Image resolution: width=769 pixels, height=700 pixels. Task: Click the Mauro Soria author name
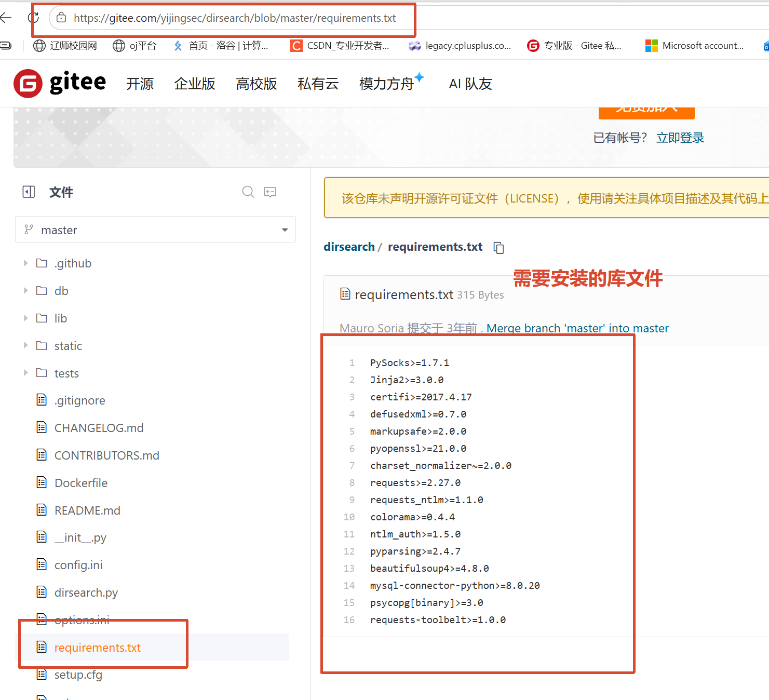pyautogui.click(x=372, y=328)
